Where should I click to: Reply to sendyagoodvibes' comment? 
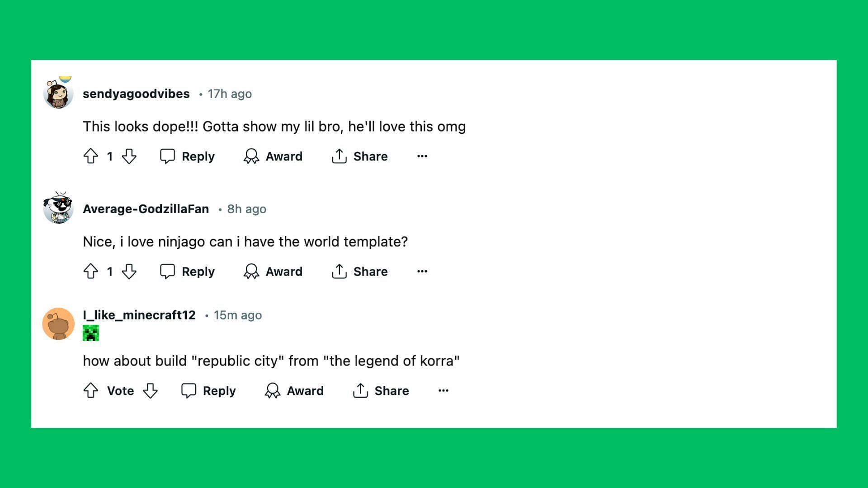click(x=187, y=156)
